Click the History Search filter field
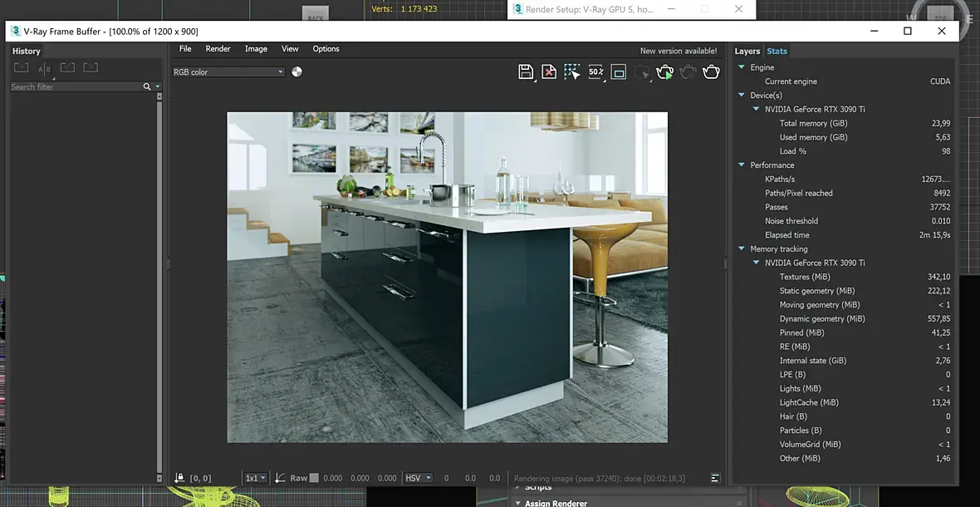 [75, 86]
